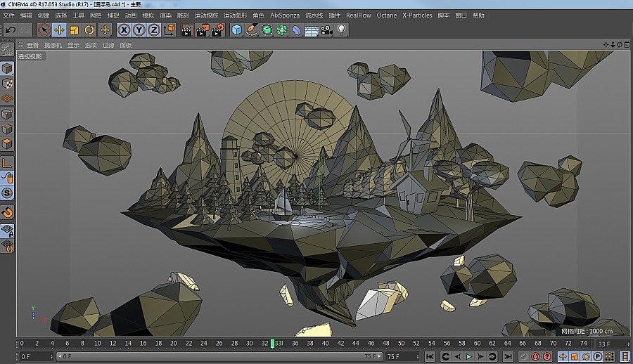Switch to Model mode cube icon
633x364 pixels.
point(7,69)
